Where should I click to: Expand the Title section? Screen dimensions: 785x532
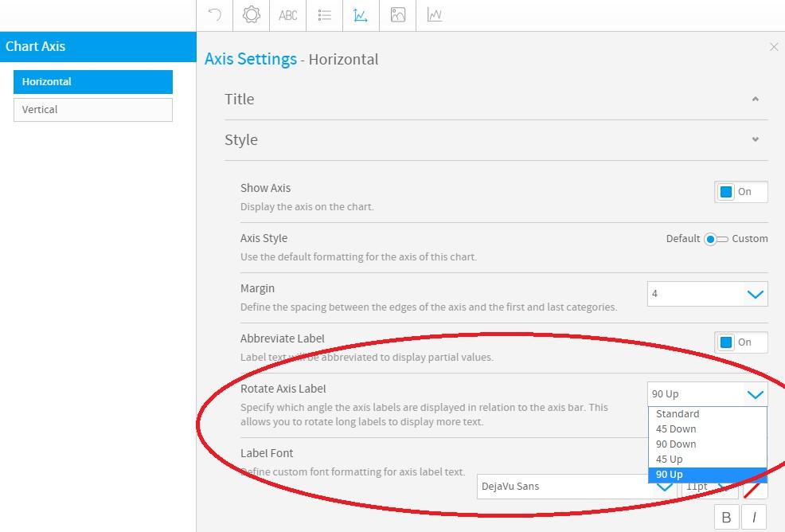(496, 100)
